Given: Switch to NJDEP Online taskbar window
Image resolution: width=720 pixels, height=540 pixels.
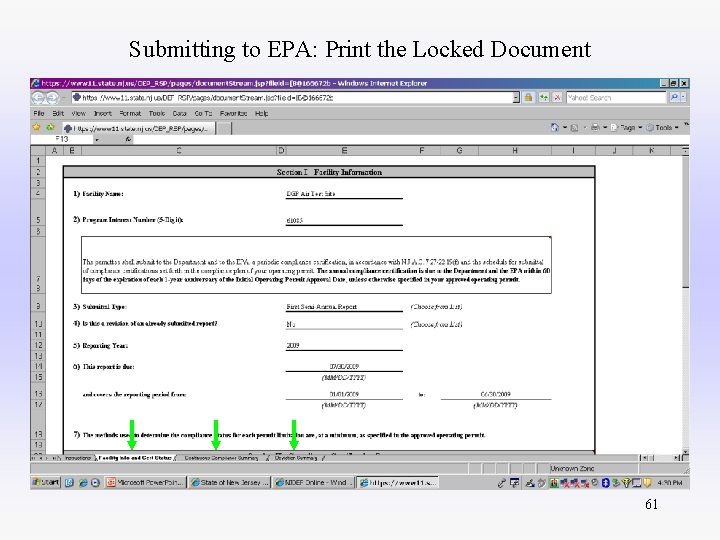Looking at the screenshot, I should 313,483.
